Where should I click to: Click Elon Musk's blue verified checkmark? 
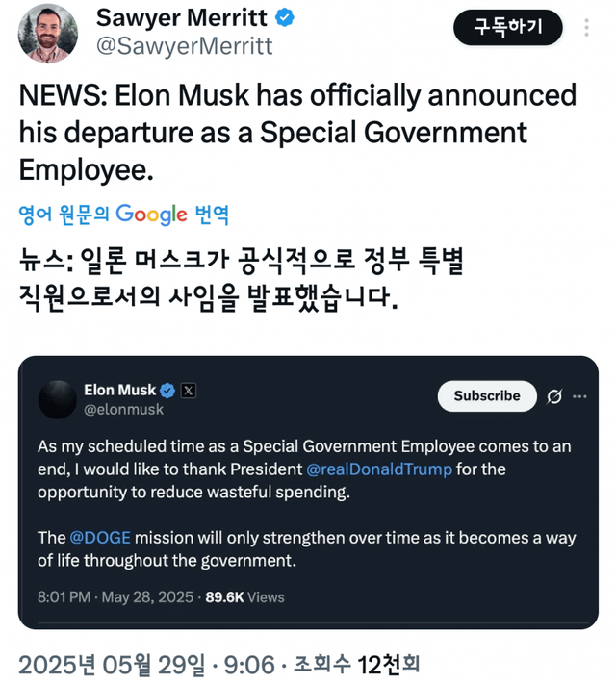167,391
